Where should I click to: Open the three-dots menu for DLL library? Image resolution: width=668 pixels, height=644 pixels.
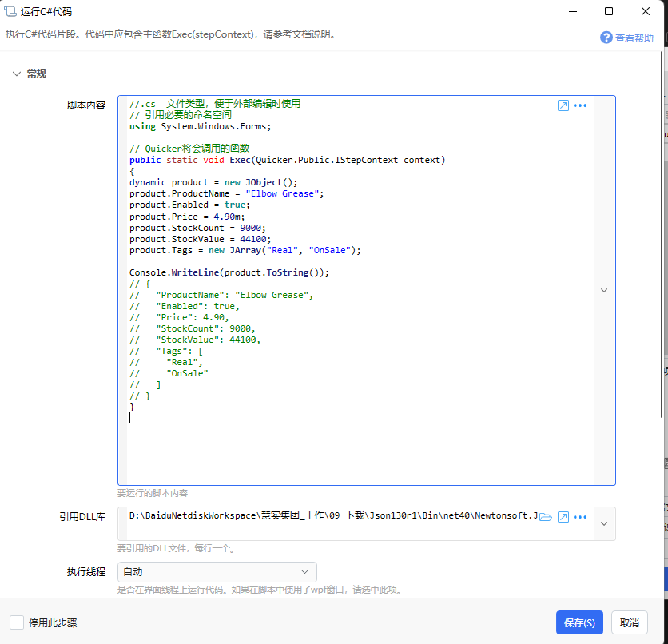point(580,517)
